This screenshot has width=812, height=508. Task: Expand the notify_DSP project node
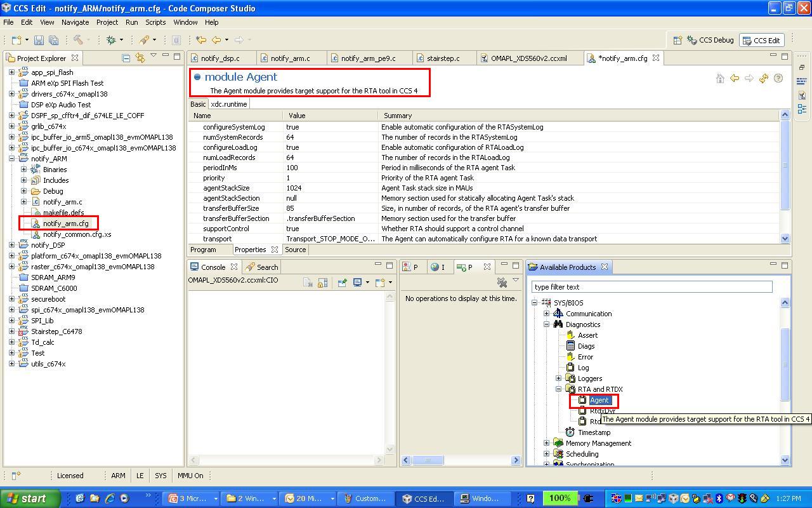(11, 245)
